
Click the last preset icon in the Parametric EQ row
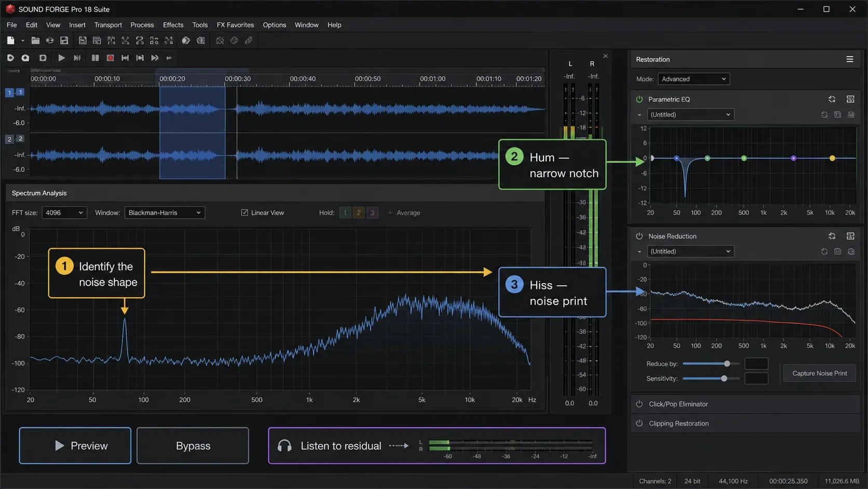(x=851, y=115)
